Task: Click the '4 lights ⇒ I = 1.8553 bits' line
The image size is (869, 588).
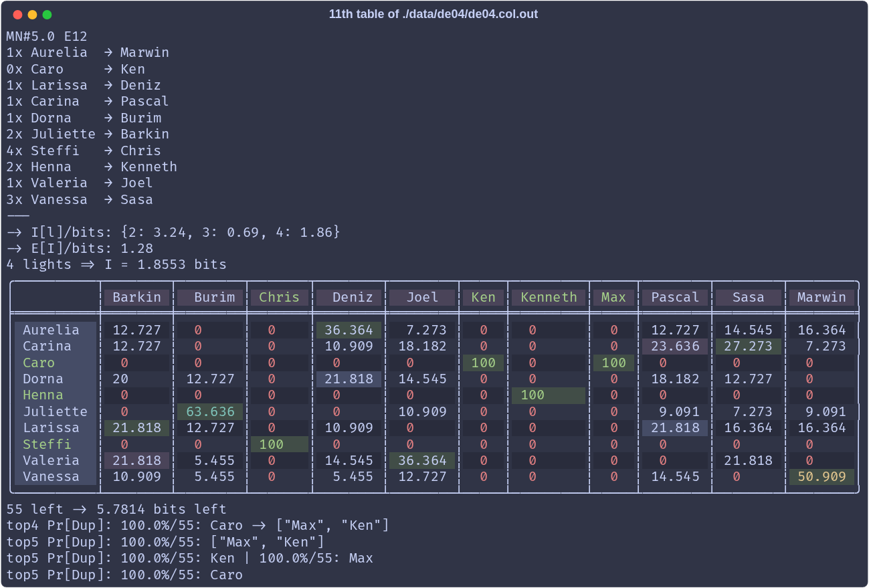Action: point(116,264)
